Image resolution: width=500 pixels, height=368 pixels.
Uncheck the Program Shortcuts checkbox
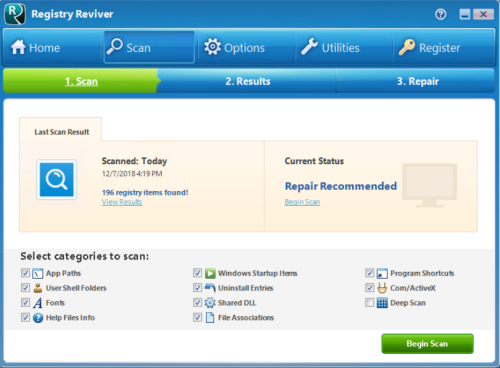tap(369, 273)
